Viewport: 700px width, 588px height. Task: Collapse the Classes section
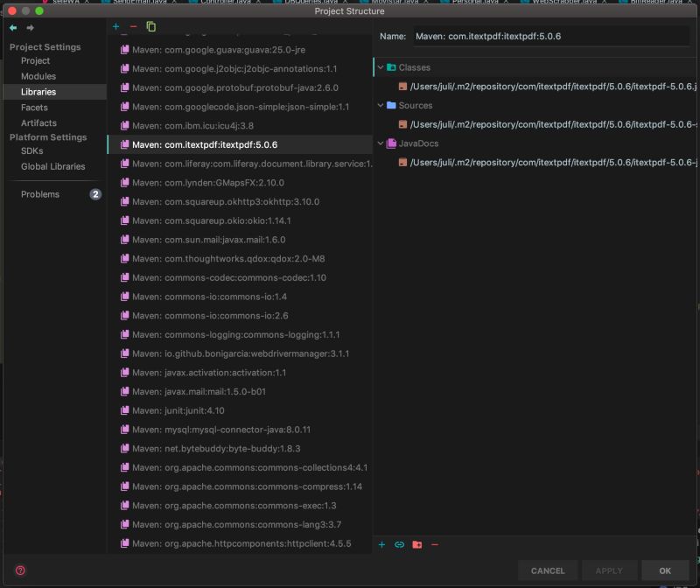click(380, 67)
